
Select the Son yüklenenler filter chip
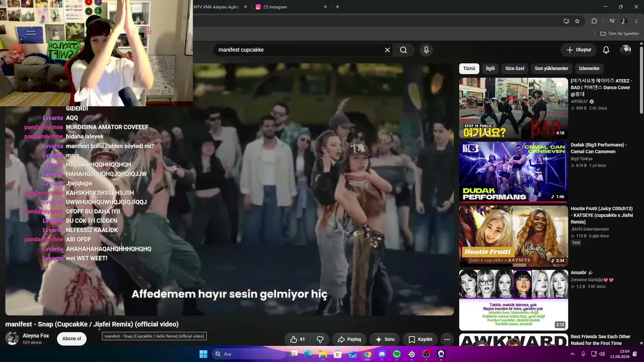tap(551, 68)
